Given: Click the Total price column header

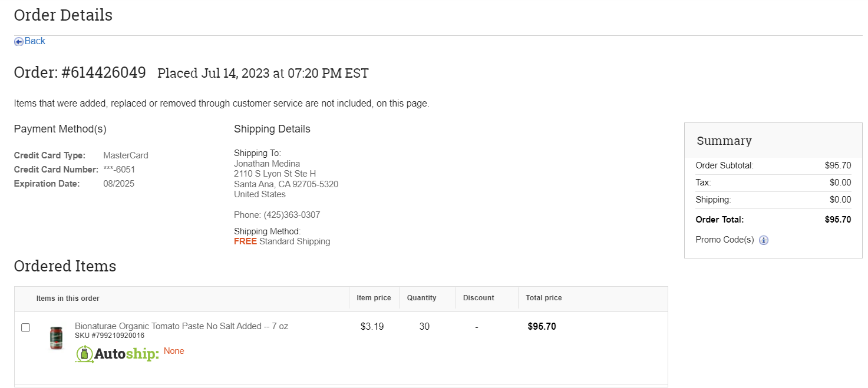Looking at the screenshot, I should pos(544,298).
